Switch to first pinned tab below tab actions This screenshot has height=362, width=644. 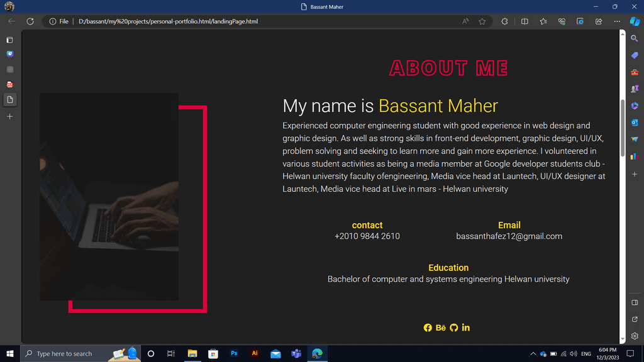tap(10, 54)
